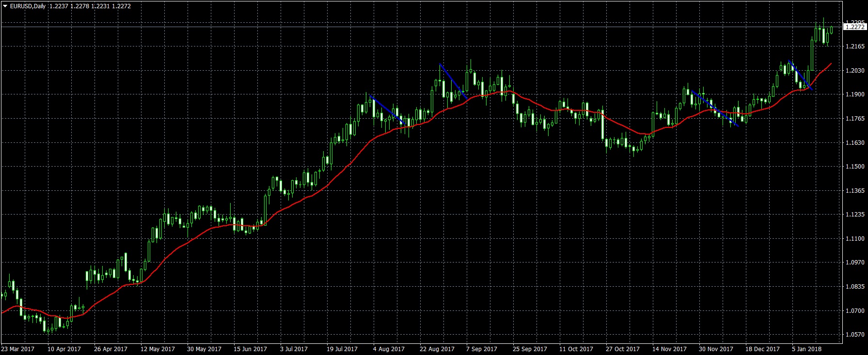The image size is (868, 355).
Task: Click the highlighted current price tag 1.2272
Action: 855,27
